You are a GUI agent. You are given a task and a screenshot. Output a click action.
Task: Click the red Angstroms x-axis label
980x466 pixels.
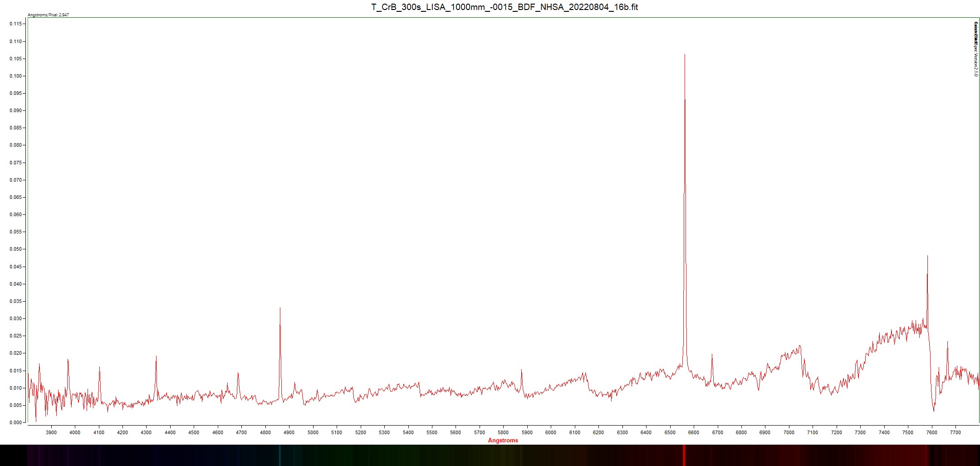point(503,440)
